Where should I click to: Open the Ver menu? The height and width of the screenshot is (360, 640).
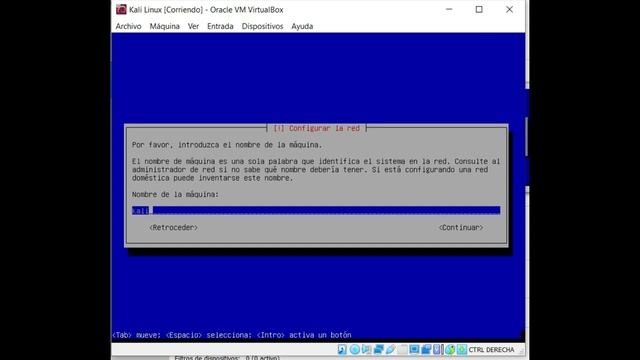[193, 26]
